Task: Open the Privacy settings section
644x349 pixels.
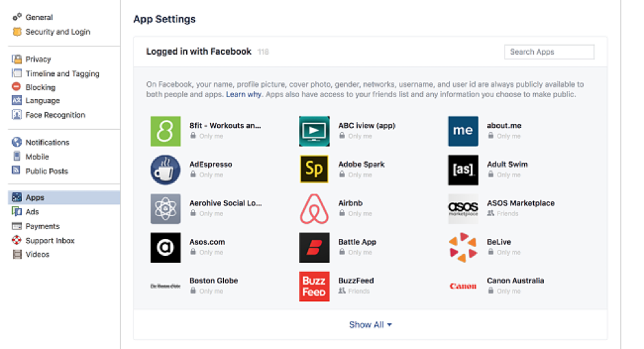Action: (38, 60)
